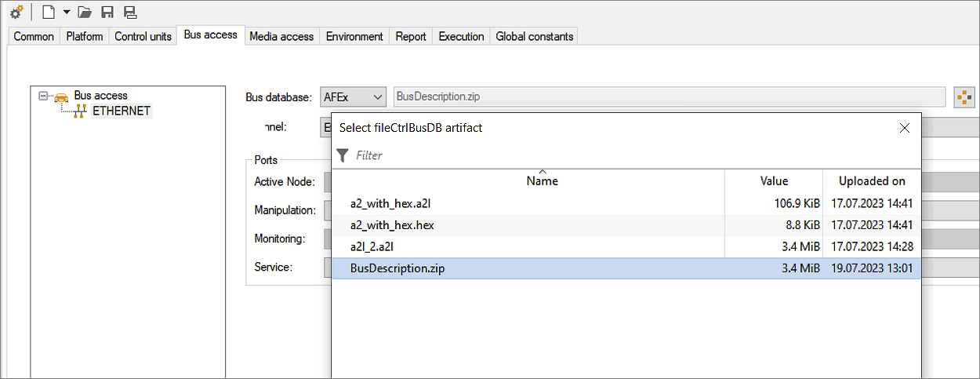Select the a2l_2.a2l file row
The height and width of the screenshot is (379, 980).
tap(626, 246)
